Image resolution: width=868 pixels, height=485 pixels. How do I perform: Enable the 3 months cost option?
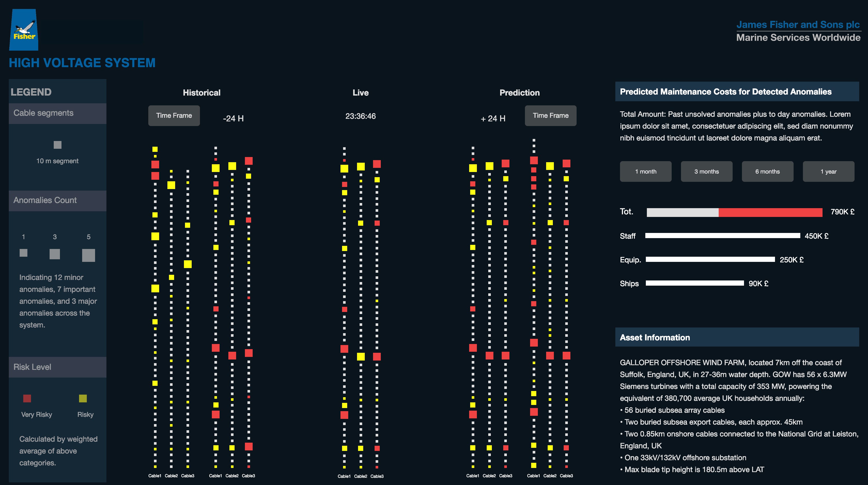pos(707,171)
